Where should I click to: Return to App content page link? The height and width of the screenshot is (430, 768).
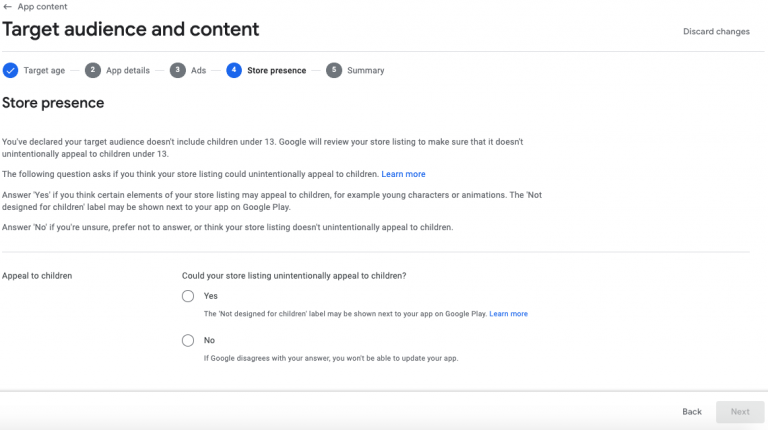pyautogui.click(x=42, y=6)
